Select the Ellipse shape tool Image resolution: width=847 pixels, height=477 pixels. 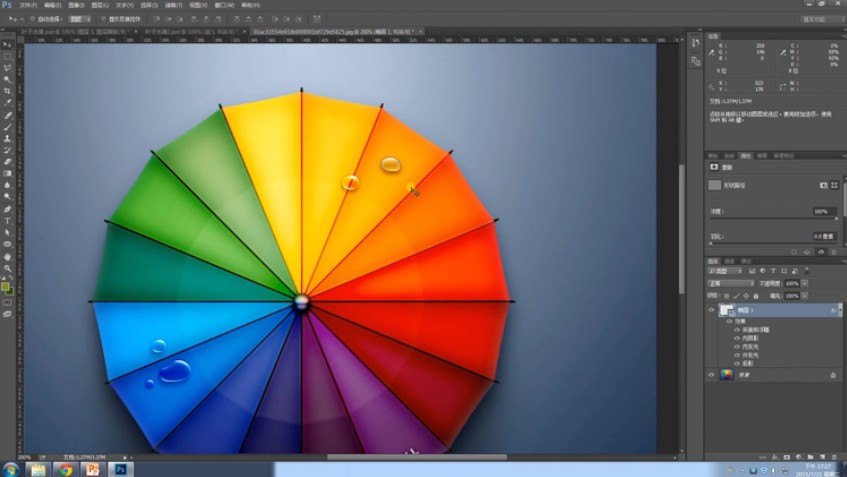[7, 244]
